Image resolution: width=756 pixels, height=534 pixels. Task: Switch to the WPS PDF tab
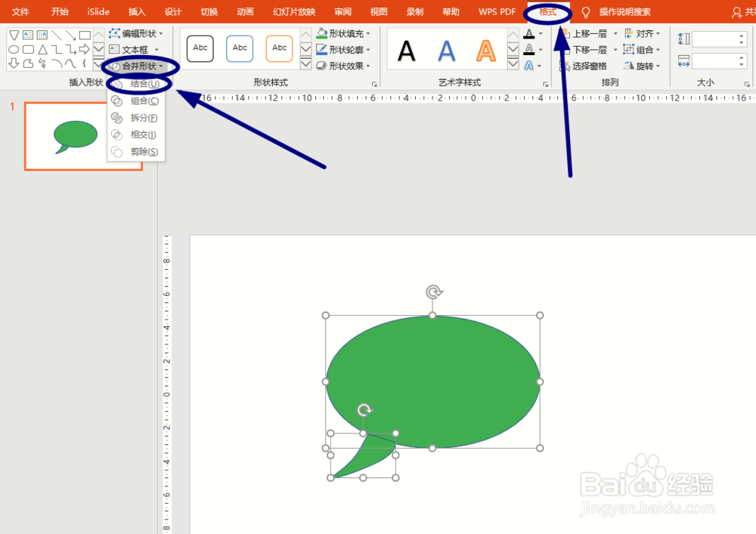497,12
